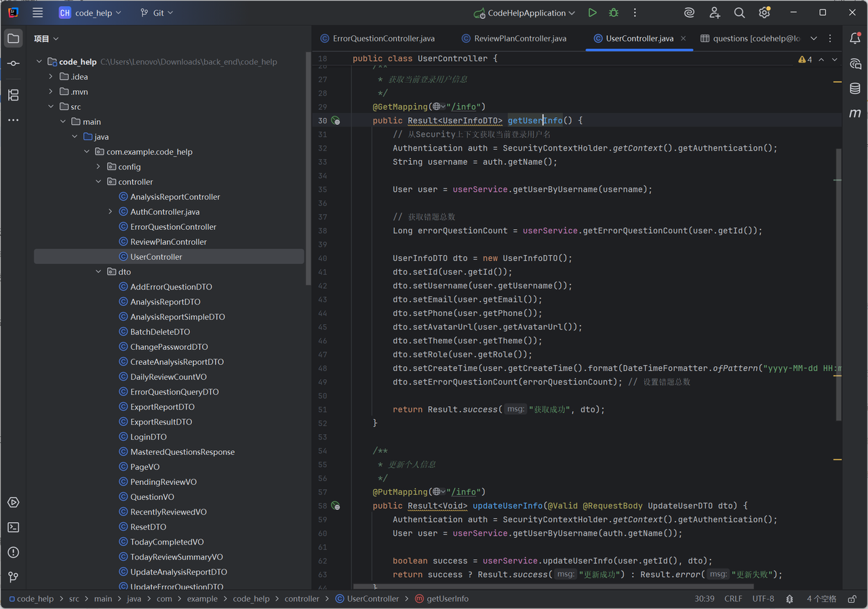Open the Commit tool window

(x=13, y=63)
